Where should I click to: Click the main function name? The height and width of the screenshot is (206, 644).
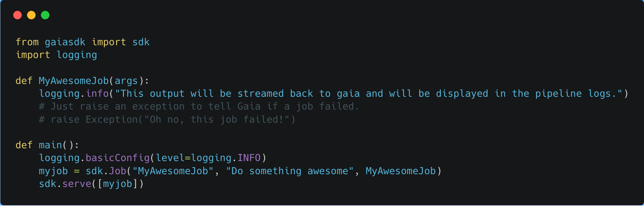51,145
